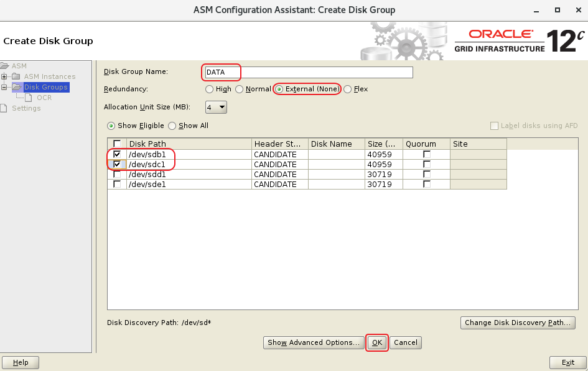588x371 pixels.
Task: Enable Quorum for the /dev/sde1 disk
Action: [x=426, y=185]
